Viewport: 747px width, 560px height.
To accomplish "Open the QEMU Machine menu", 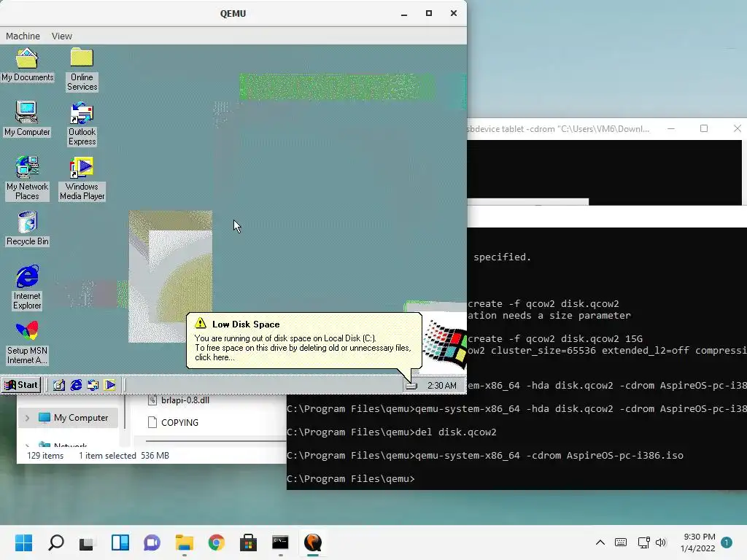I will [23, 36].
